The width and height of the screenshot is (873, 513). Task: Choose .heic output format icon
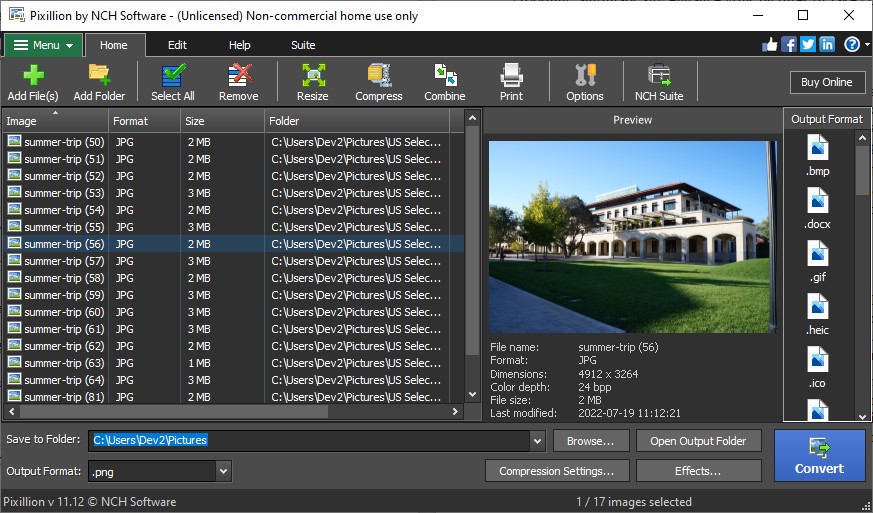(818, 306)
